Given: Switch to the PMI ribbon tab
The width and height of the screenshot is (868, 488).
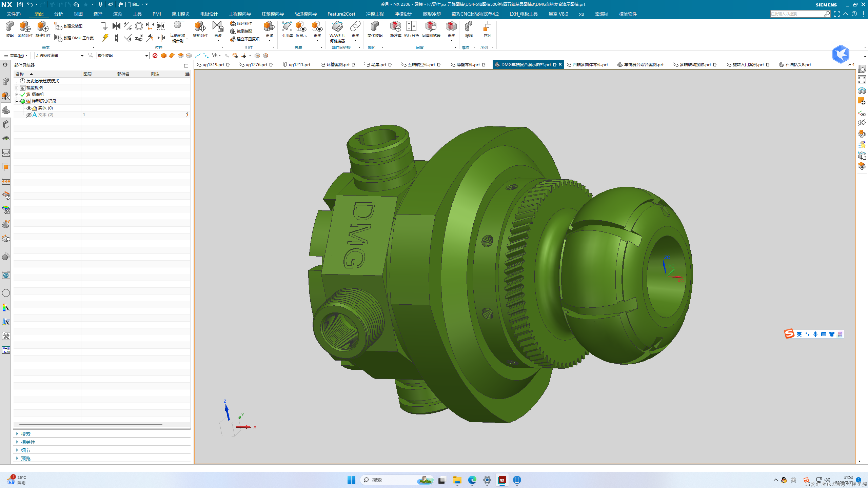Looking at the screenshot, I should tap(157, 14).
